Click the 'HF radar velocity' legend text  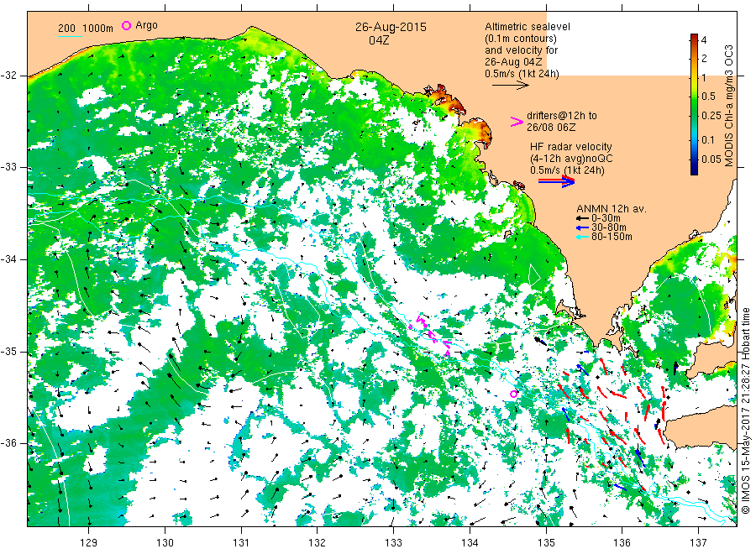click(x=571, y=146)
